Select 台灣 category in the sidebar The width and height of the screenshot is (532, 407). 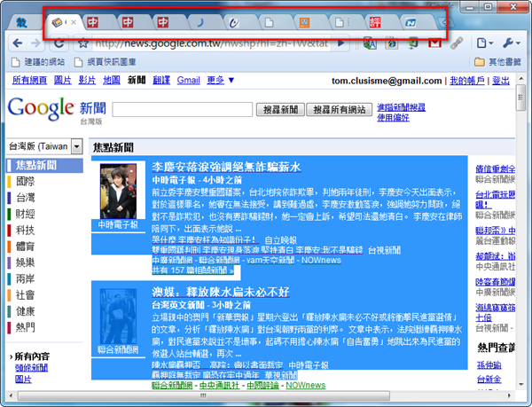(x=25, y=198)
